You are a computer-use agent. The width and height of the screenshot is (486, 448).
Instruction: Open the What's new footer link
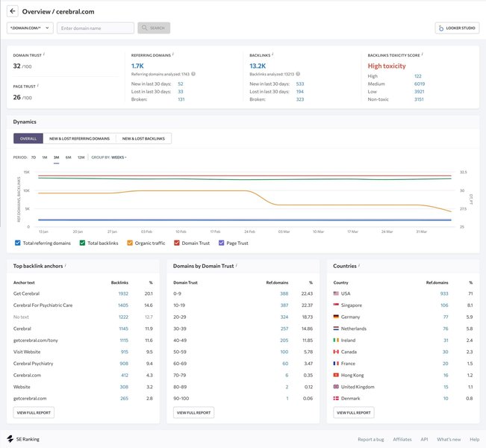click(x=449, y=439)
